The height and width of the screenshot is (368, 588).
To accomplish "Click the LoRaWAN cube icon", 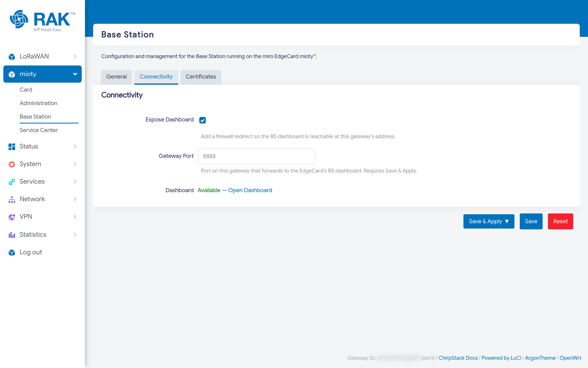I will point(12,57).
